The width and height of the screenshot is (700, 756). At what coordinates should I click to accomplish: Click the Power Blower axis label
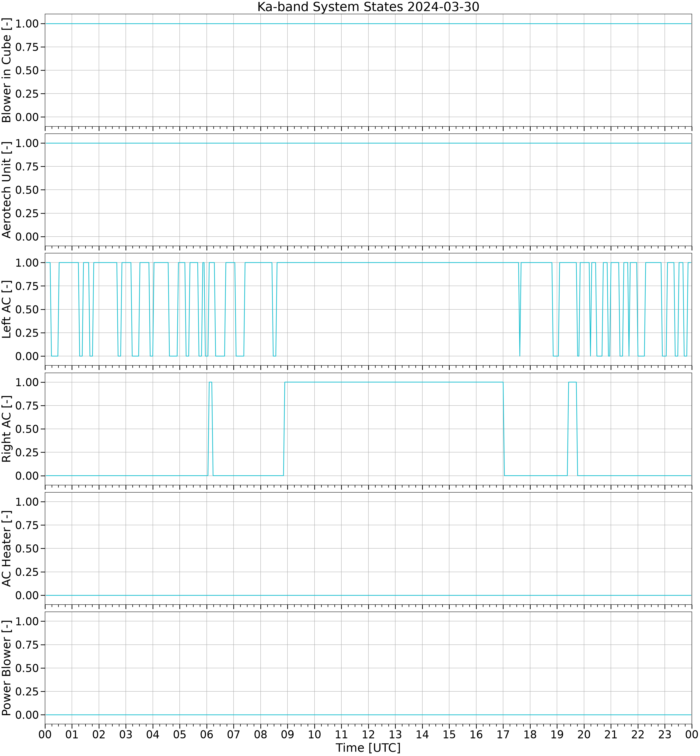(7, 668)
